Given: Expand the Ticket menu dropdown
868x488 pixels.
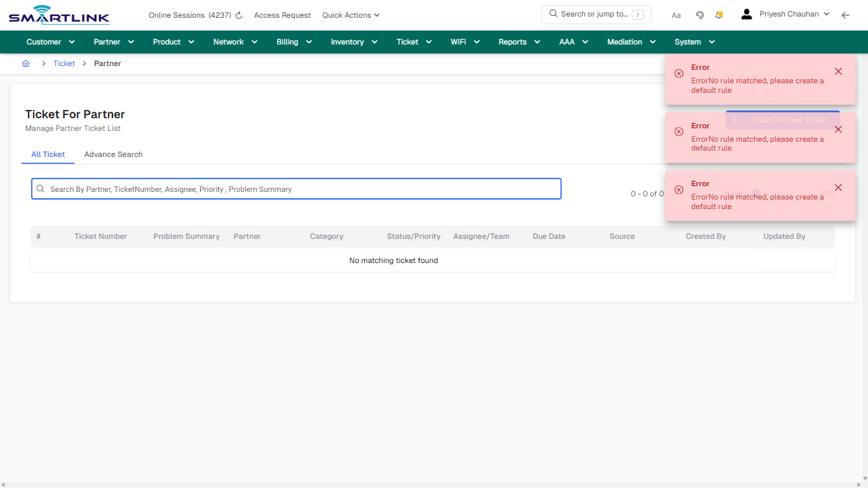Looking at the screenshot, I should pyautogui.click(x=413, y=41).
